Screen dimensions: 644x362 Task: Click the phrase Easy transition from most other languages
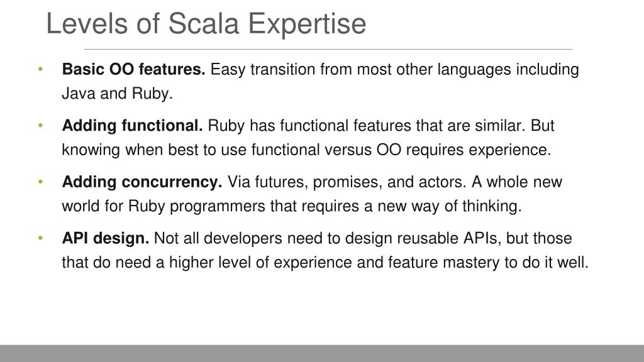(360, 69)
